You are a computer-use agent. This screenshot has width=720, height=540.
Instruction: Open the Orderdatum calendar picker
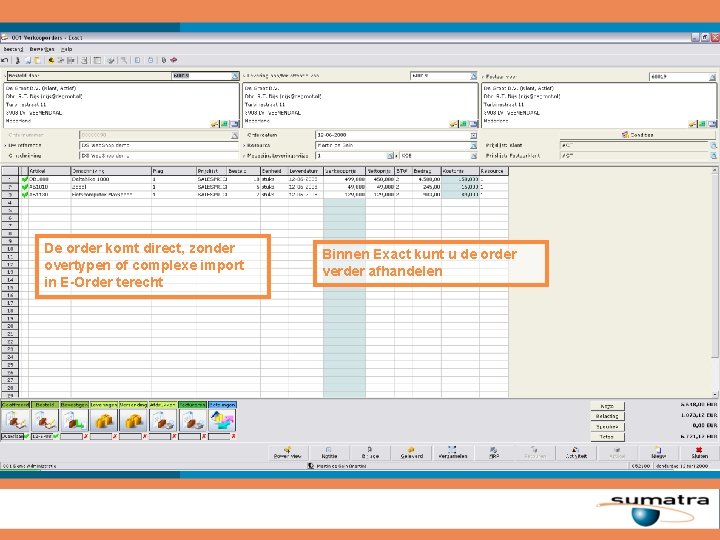click(x=473, y=135)
